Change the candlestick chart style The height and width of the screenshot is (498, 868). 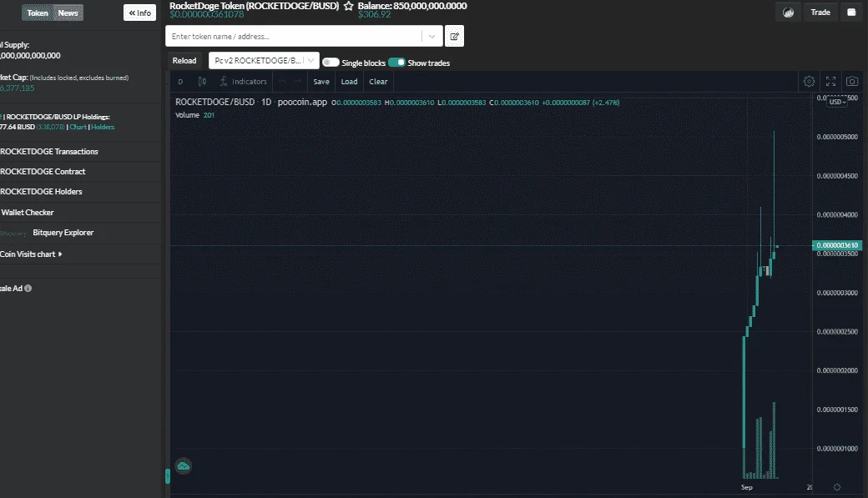(x=202, y=82)
